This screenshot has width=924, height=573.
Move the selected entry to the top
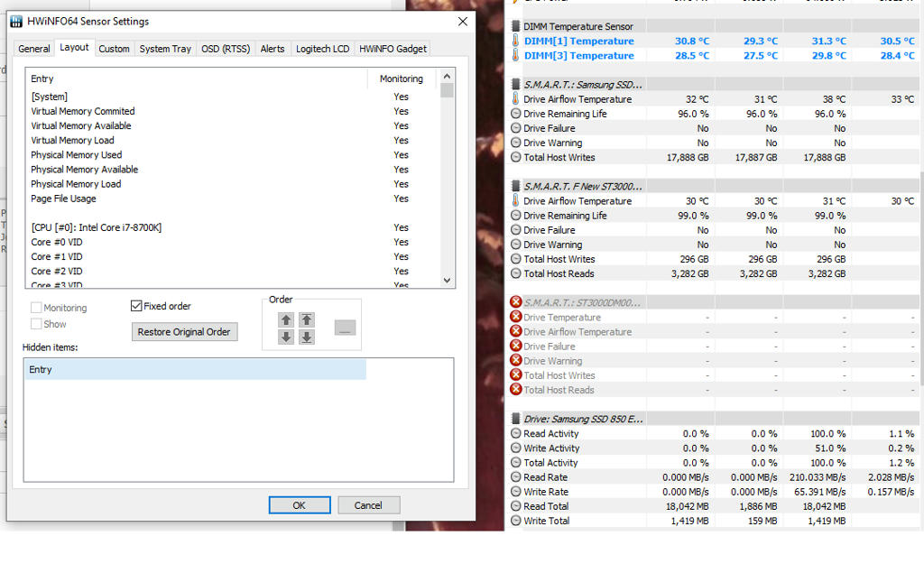[x=307, y=320]
